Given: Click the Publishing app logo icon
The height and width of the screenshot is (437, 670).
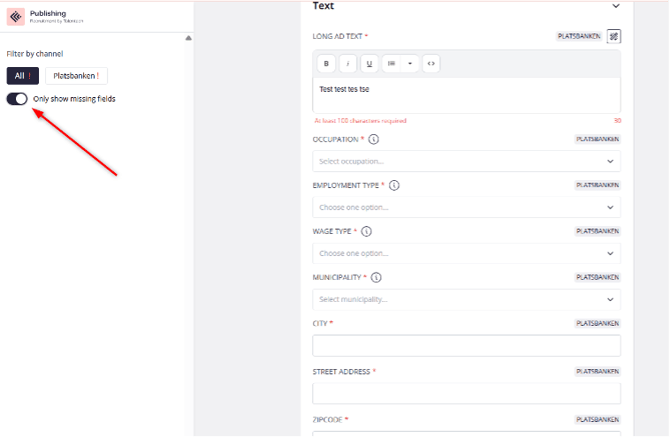Looking at the screenshot, I should (x=15, y=17).
